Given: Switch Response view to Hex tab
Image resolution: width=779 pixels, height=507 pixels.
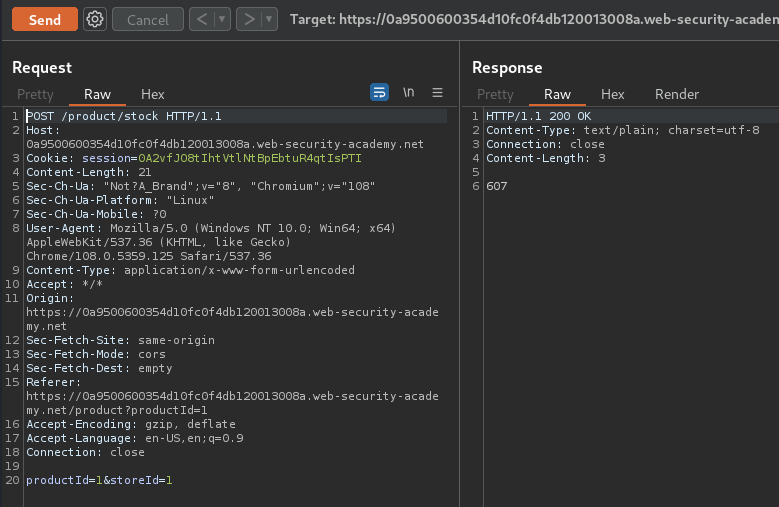Looking at the screenshot, I should (613, 94).
